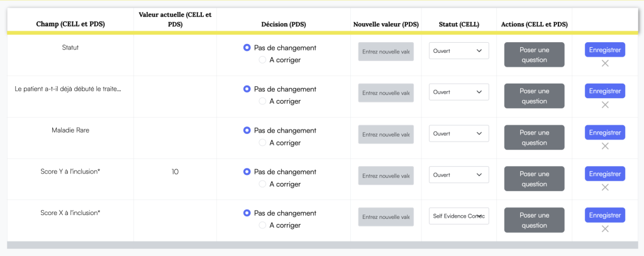
Task: Click the X icon in the Maladie Rare row
Action: [x=605, y=146]
